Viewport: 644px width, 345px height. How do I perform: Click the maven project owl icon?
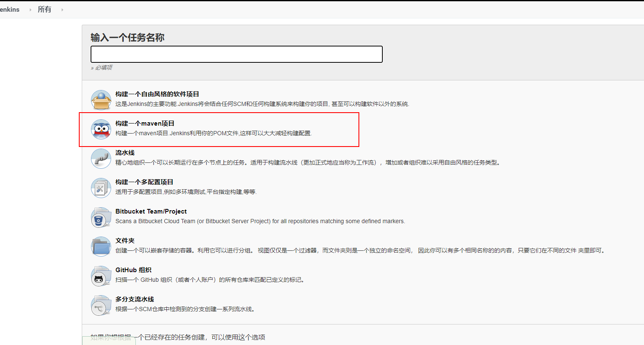[101, 129]
